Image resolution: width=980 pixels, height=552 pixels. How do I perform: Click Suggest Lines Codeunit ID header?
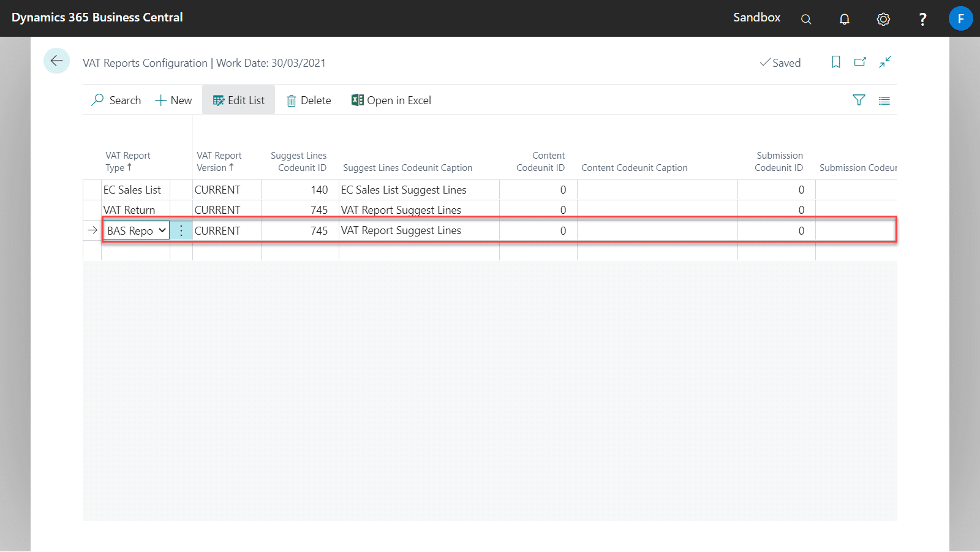[x=298, y=162]
